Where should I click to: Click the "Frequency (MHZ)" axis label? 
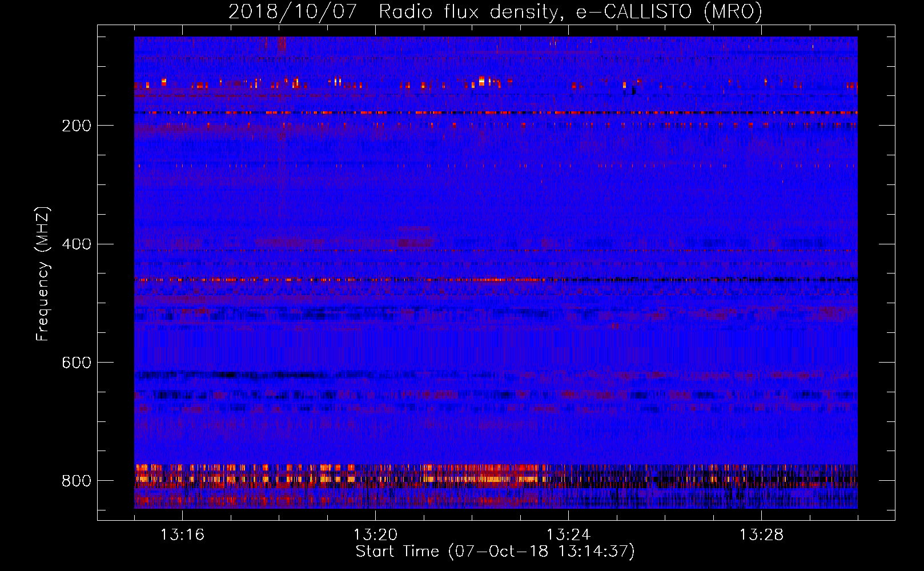pos(43,274)
